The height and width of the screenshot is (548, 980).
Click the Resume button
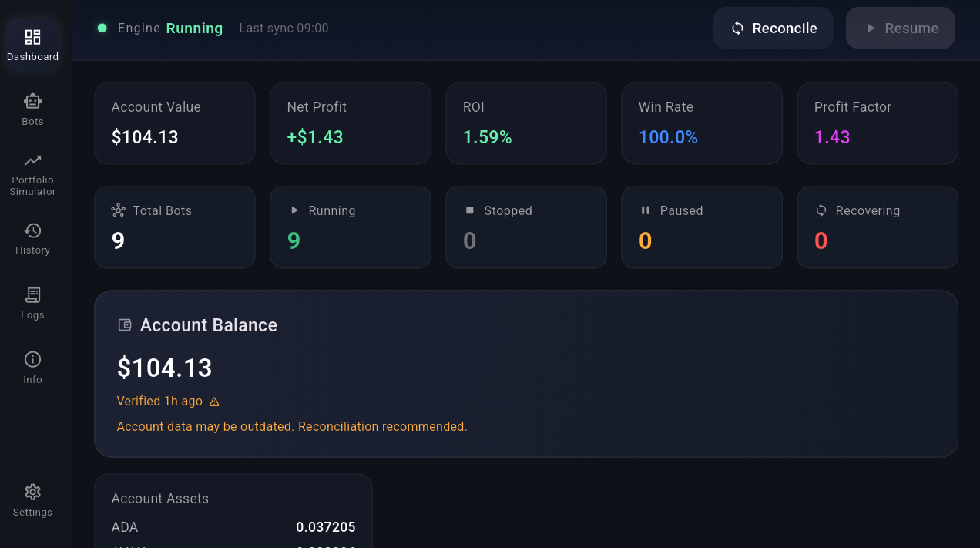[x=901, y=28]
